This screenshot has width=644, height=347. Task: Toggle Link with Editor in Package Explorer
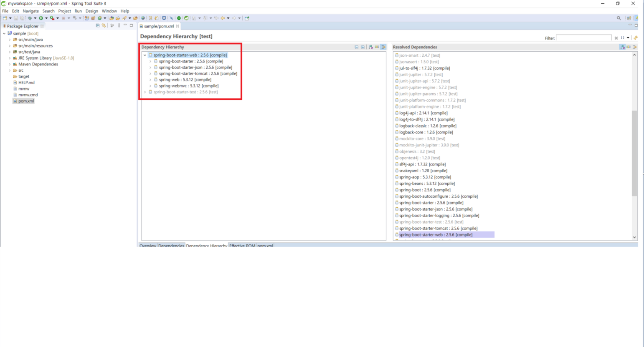[104, 25]
